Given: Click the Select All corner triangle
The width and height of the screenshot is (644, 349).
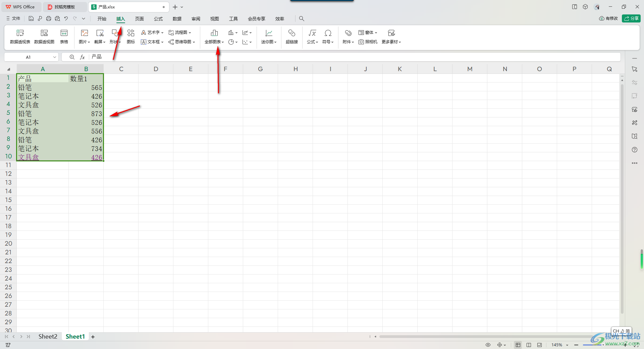Looking at the screenshot, I should click(9, 69).
